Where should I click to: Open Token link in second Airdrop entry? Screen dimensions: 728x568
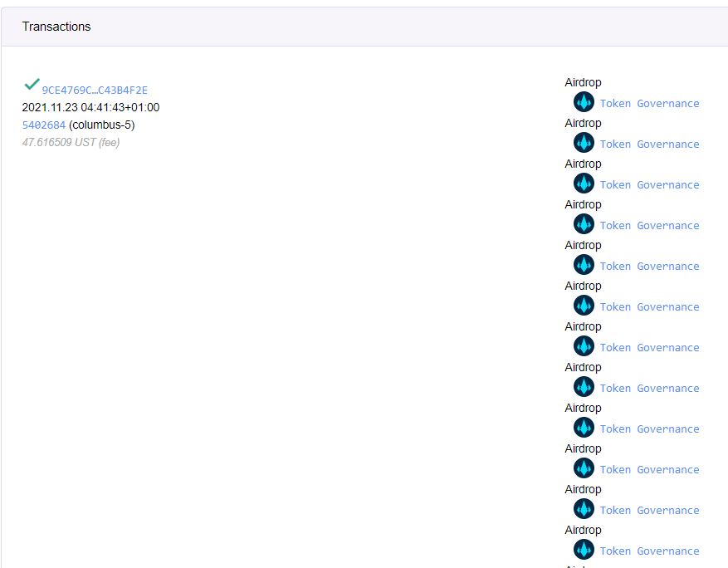(x=615, y=144)
